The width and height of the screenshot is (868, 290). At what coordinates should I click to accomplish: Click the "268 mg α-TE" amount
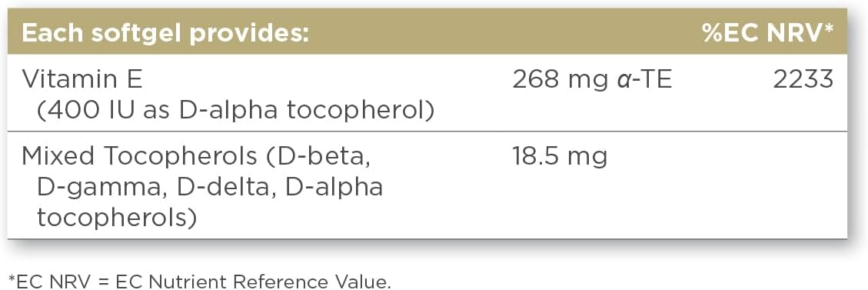point(592,80)
